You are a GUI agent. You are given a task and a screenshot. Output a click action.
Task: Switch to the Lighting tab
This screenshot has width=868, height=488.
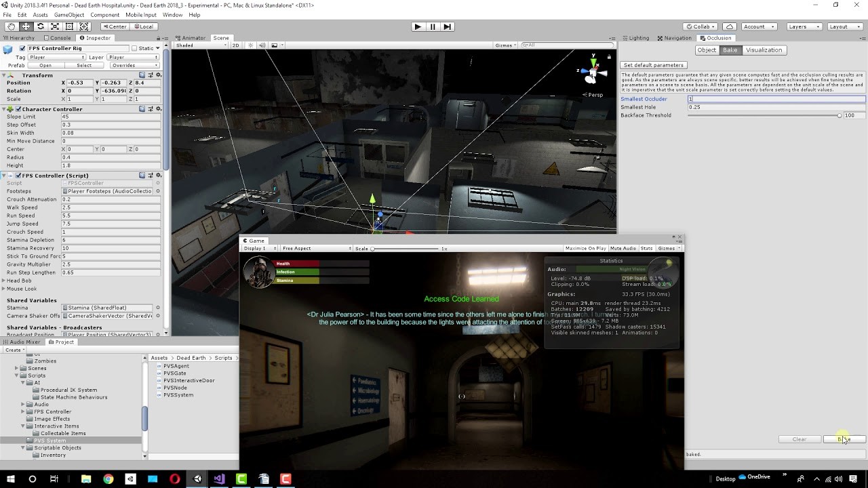[x=636, y=38]
